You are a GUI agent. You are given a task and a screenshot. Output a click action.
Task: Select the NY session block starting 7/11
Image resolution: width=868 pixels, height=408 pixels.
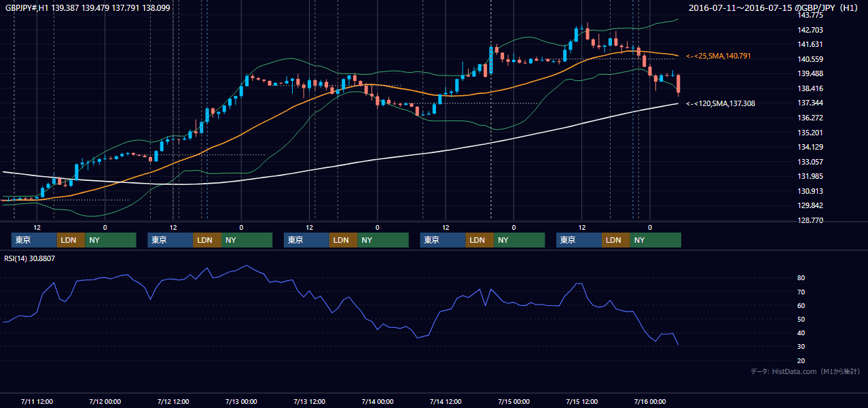pyautogui.click(x=111, y=240)
